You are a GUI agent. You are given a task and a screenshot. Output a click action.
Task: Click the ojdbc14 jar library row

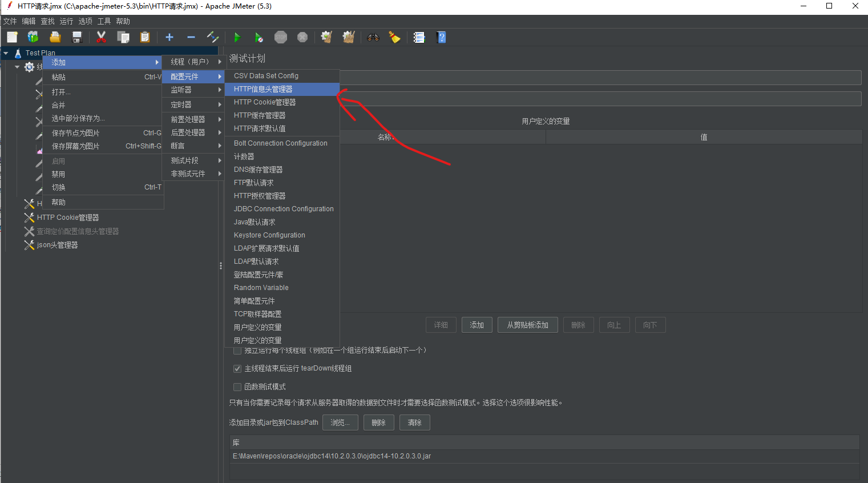coord(544,456)
